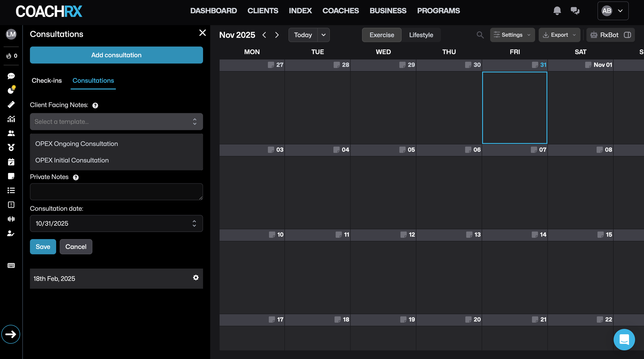Select OPEX Initial Consultation template
The image size is (644, 359).
click(72, 160)
